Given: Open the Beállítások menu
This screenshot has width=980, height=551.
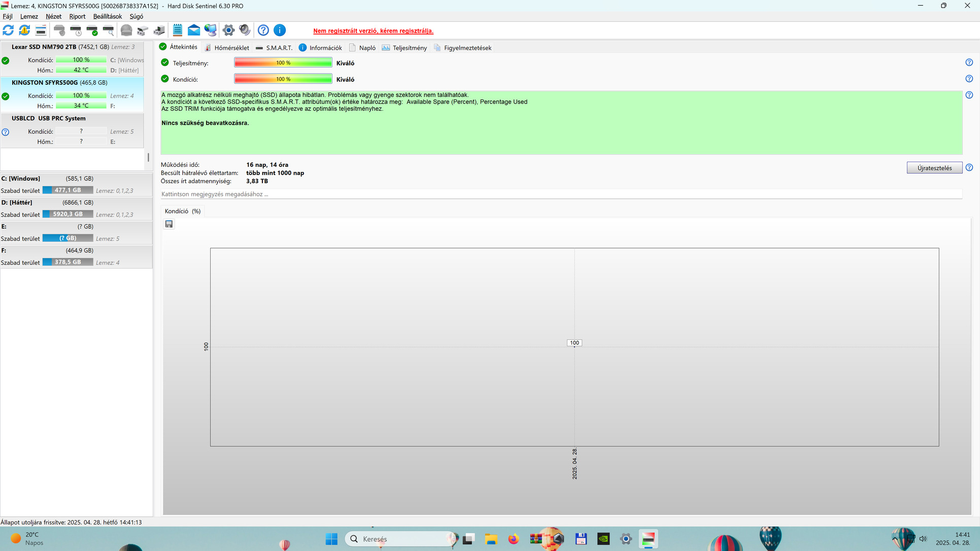Looking at the screenshot, I should click(x=107, y=16).
